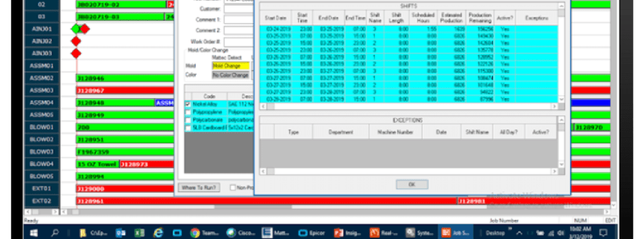Open Outlook from the taskbar
This screenshot has width=644, height=239.
pos(121,233)
